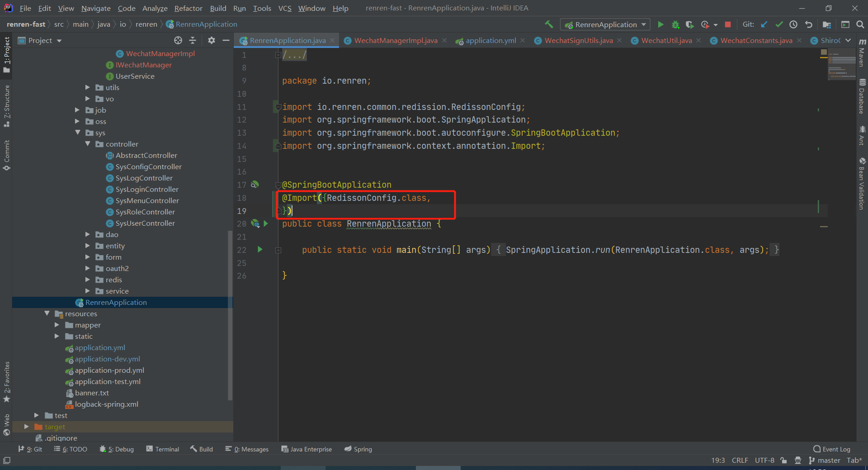Toggle read-only lock icon in status bar
This screenshot has width=868, height=470.
click(783, 461)
